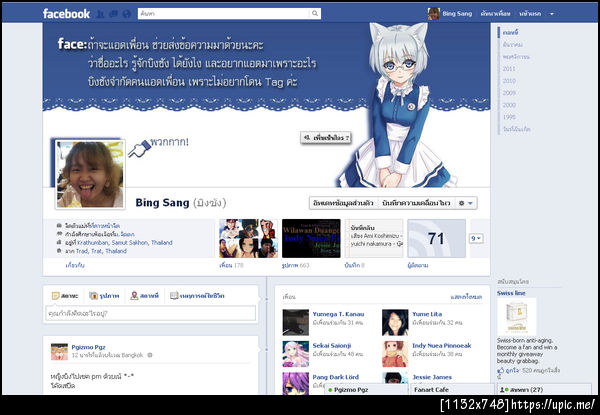600x415 pixels.
Task: Jump to 2010 in the timeline
Action: (x=509, y=81)
